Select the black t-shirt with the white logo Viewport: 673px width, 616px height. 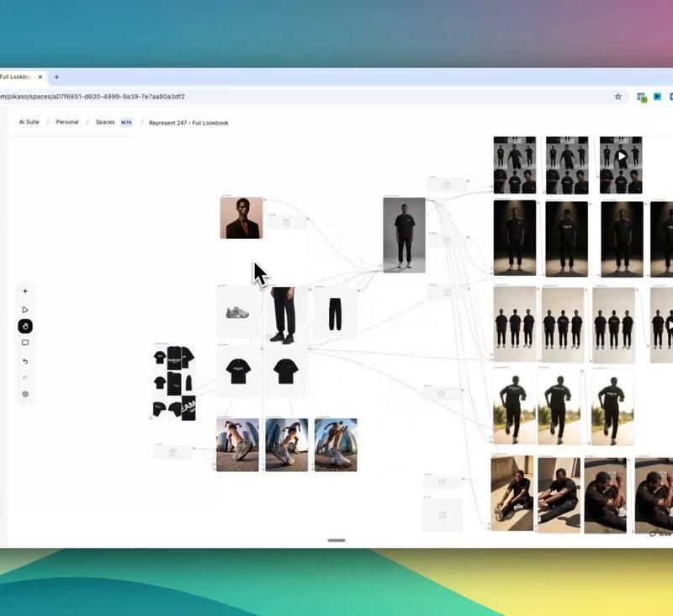tap(238, 371)
